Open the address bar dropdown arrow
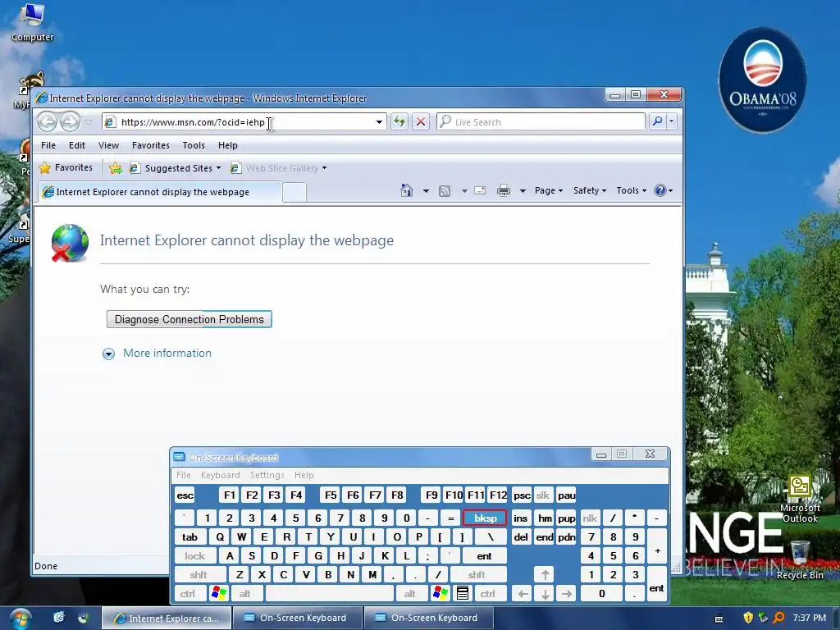The height and width of the screenshot is (630, 840). [379, 122]
